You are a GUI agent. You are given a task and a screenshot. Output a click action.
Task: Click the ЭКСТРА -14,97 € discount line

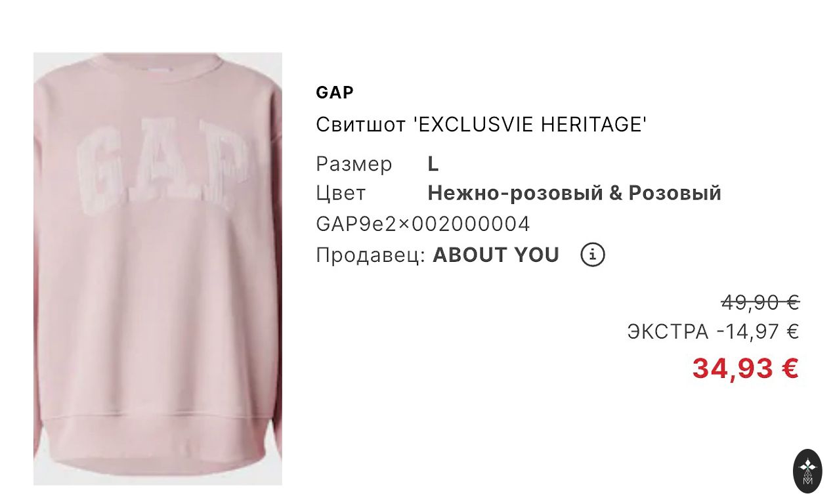tap(713, 332)
